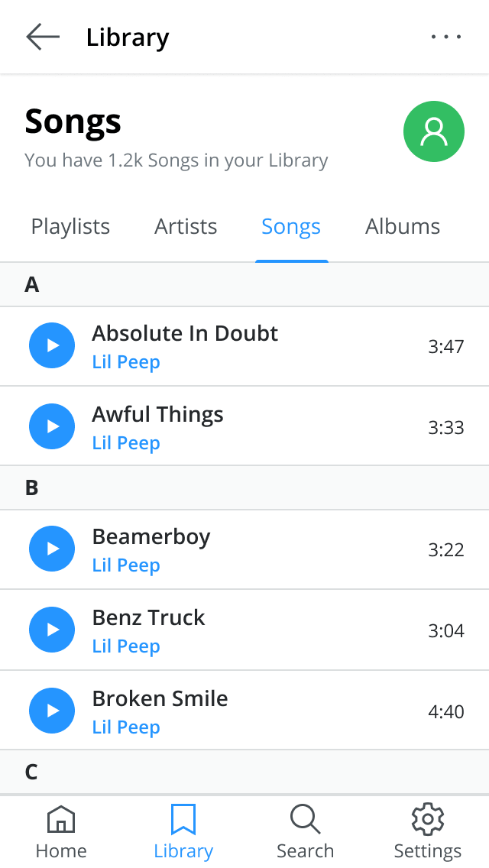
Task: Play Broken Smile
Action: [52, 711]
